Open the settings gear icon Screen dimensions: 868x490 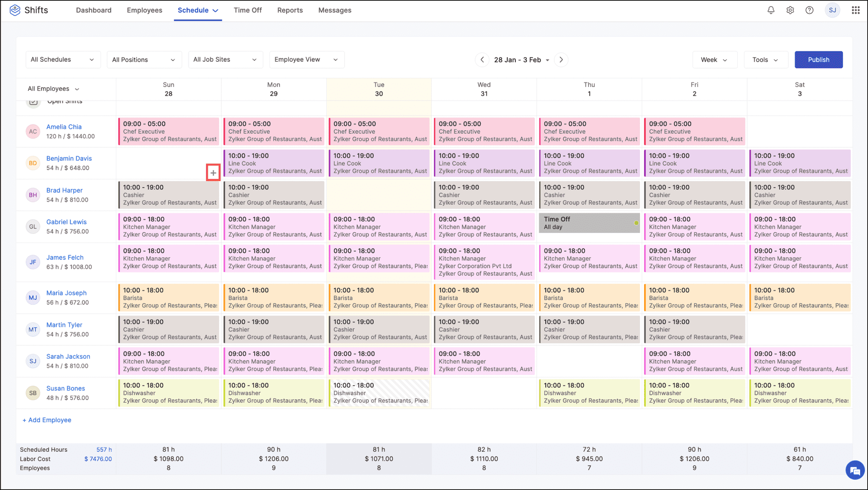(789, 10)
